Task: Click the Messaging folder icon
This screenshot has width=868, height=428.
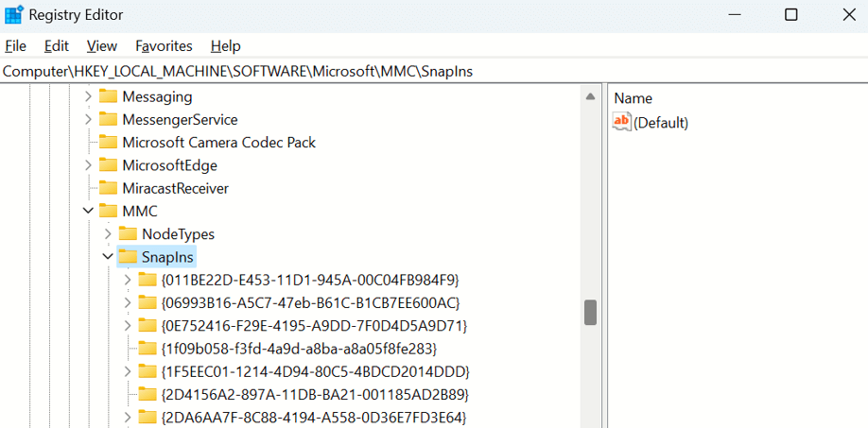Action: pos(108,96)
